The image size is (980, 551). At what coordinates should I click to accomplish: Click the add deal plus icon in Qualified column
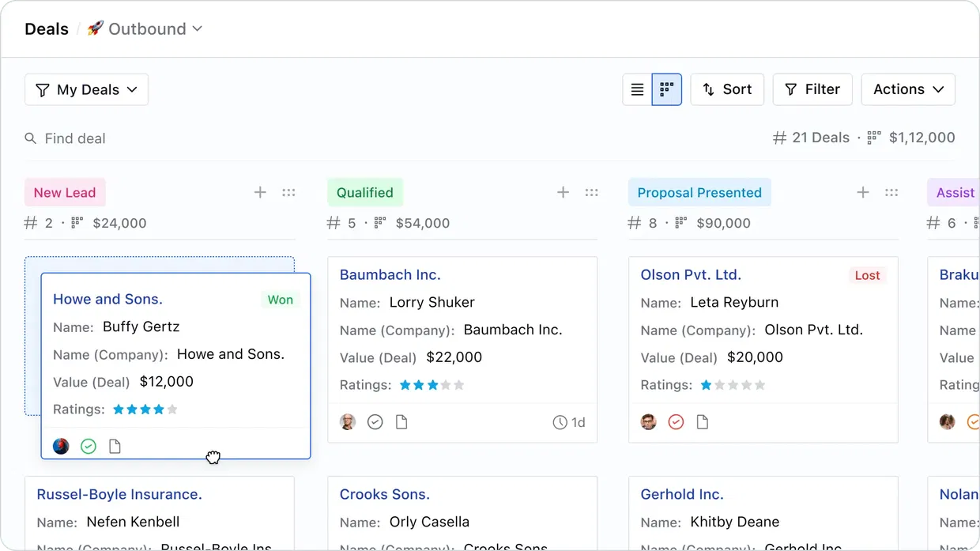(562, 192)
